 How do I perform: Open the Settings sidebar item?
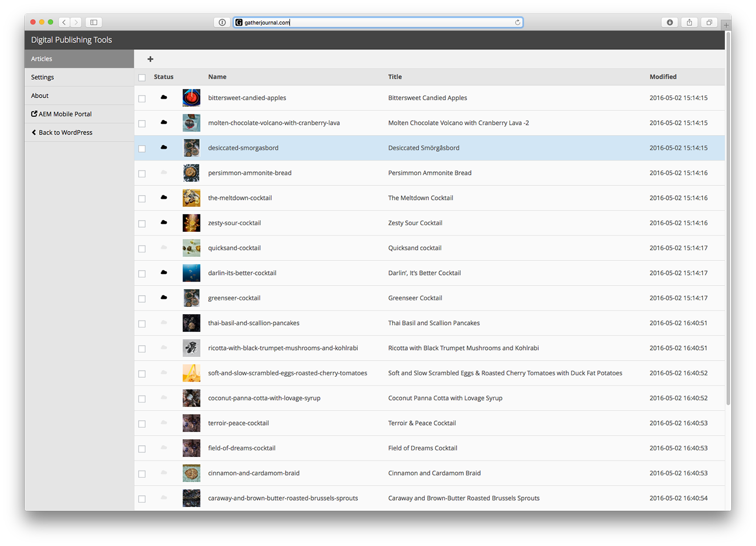[x=79, y=77]
